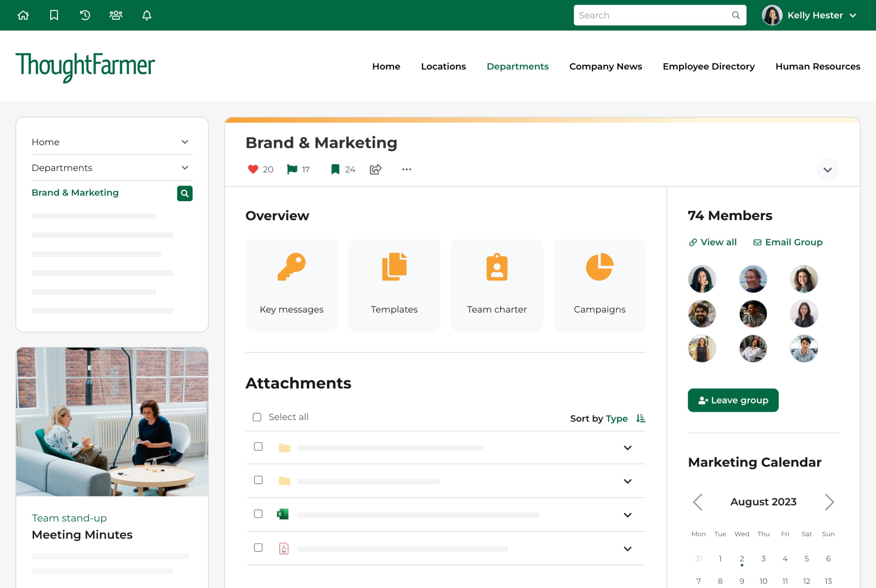The width and height of the screenshot is (876, 588).
Task: Go to Employee Directory menu item
Action: pos(708,67)
